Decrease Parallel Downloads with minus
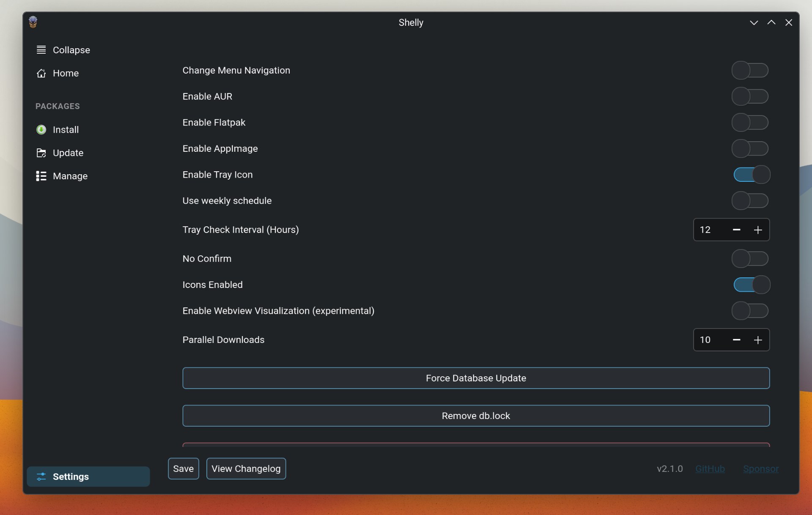The width and height of the screenshot is (812, 515). click(736, 340)
